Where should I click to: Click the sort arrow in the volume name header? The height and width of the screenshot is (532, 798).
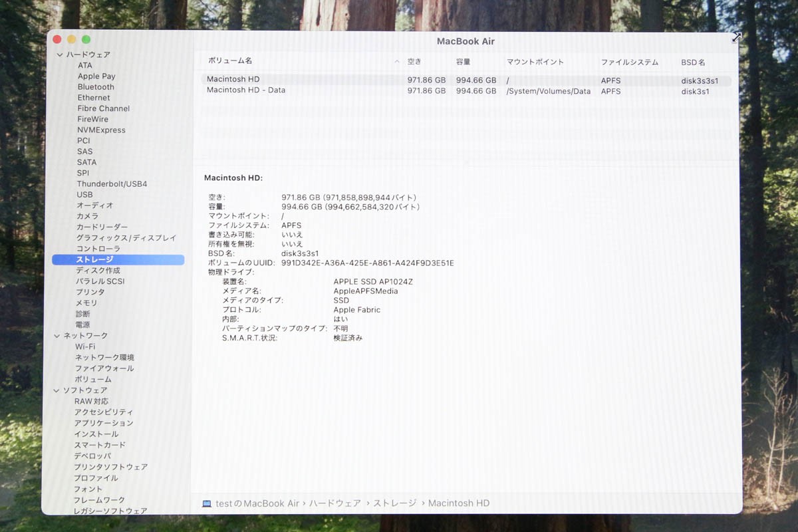[x=397, y=62]
